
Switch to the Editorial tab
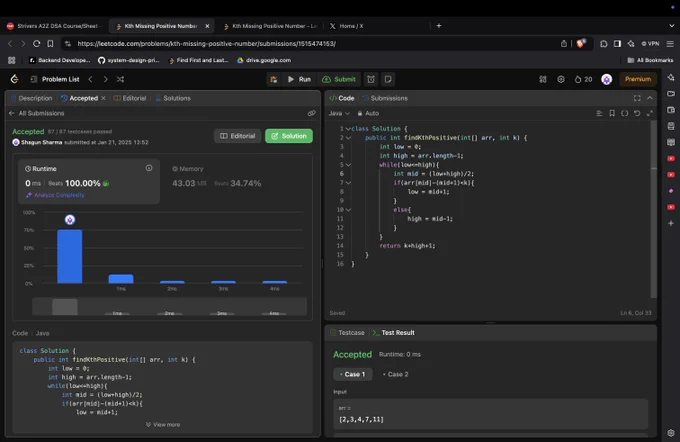130,98
